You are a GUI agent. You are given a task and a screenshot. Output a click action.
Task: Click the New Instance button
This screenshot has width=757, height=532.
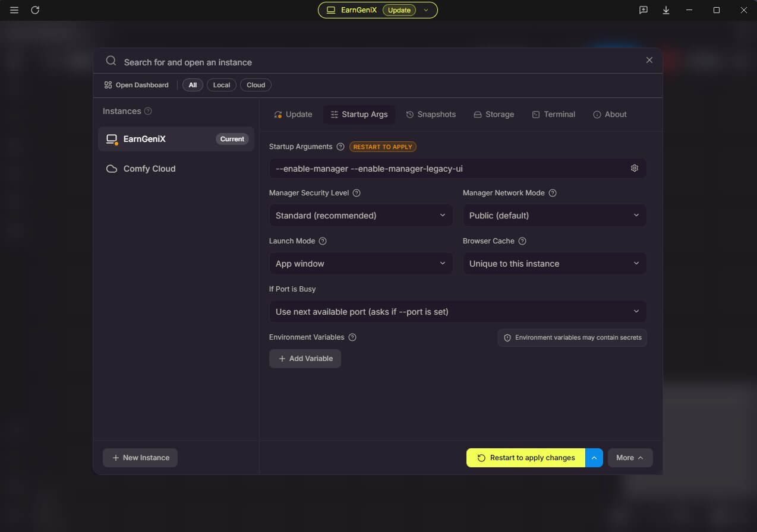tap(140, 458)
